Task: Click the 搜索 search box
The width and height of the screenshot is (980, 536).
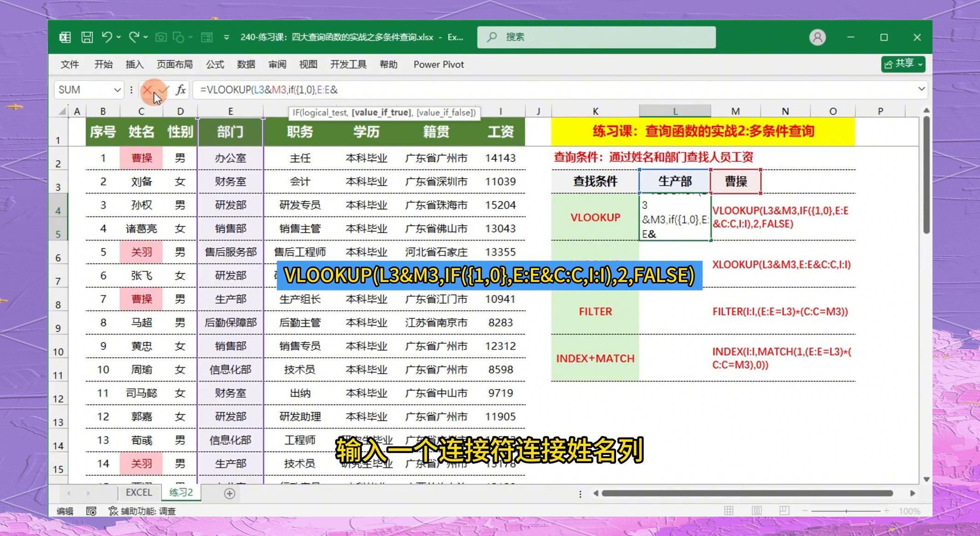Action: [x=596, y=37]
